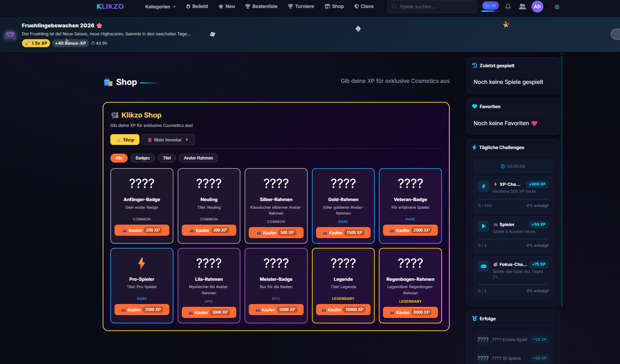Viewport: 620px width, 364px height.
Task: Toggle the Avatar-Rahmen filter
Action: (x=198, y=158)
